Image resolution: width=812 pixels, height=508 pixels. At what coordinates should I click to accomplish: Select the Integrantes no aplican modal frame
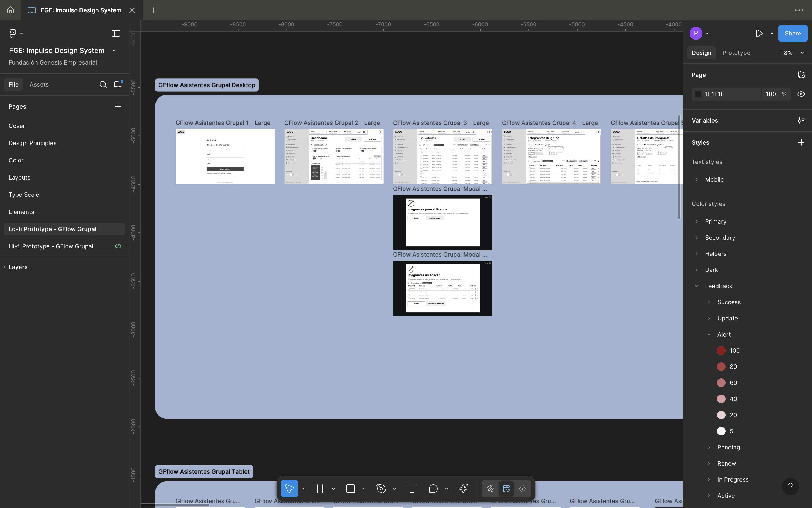pyautogui.click(x=443, y=288)
